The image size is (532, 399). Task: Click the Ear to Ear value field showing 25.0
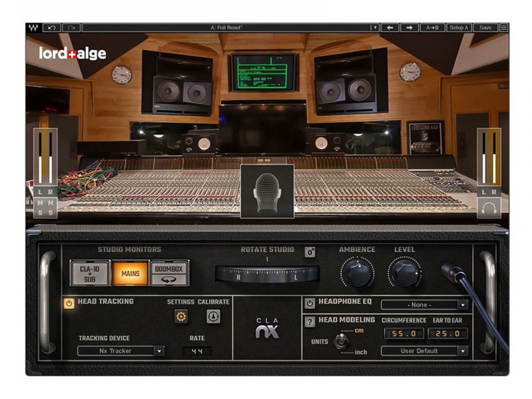pyautogui.click(x=448, y=333)
